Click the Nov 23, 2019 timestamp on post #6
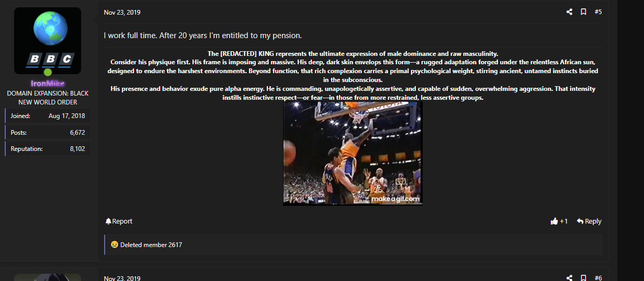The width and height of the screenshot is (644, 281). click(x=122, y=278)
